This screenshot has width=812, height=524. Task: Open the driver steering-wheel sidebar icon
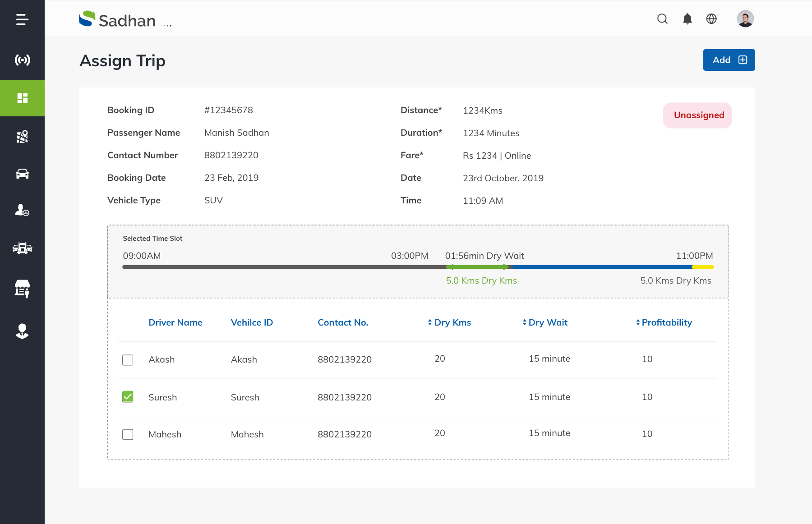coord(22,210)
